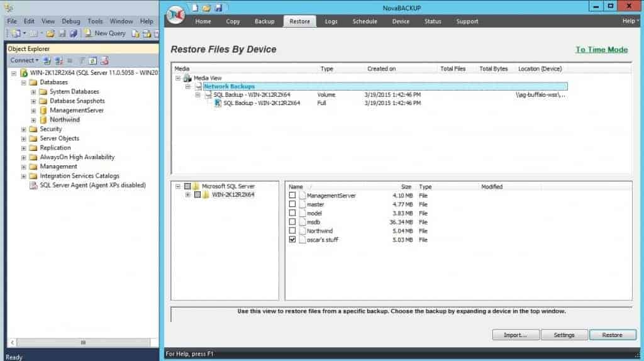Toggle WIN-2K12R2X64 tree checkbox in restore pane
This screenshot has height=361, width=644.
coord(197,195)
